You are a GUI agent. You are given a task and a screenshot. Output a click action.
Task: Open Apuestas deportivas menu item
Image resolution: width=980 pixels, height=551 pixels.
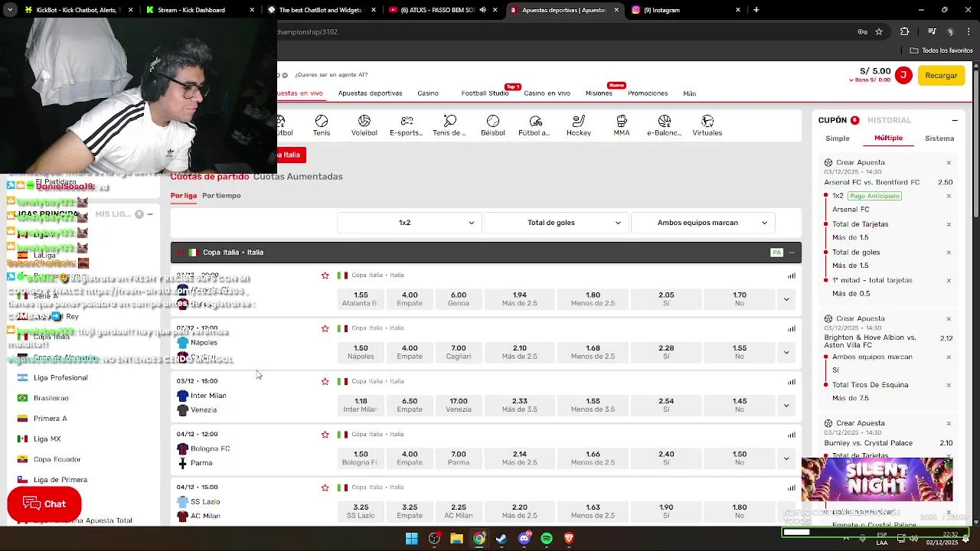click(x=370, y=93)
